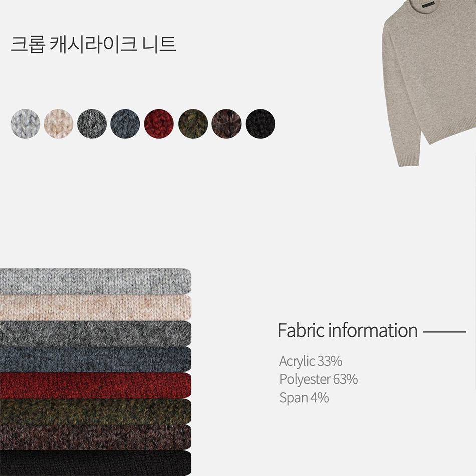Click the charcoal folded knit strip
This screenshot has height=476, width=476.
(96, 334)
